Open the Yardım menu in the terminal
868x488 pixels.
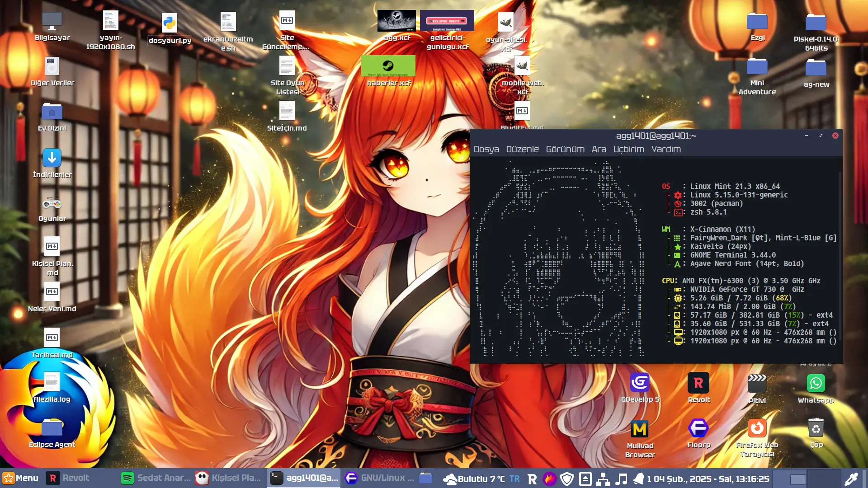pos(666,149)
